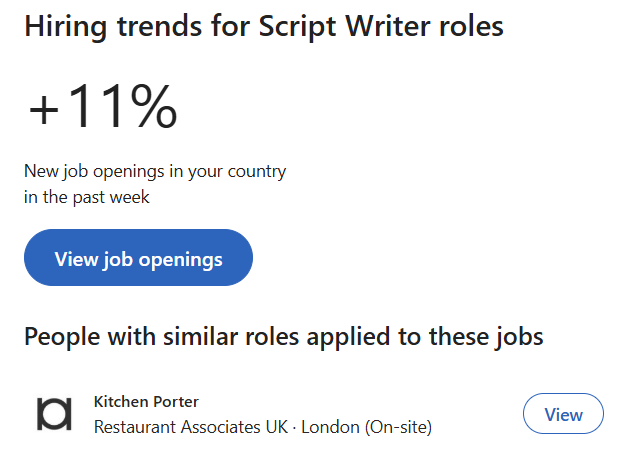Click the +11% hiring statistic
618x451 pixels.
tap(103, 107)
